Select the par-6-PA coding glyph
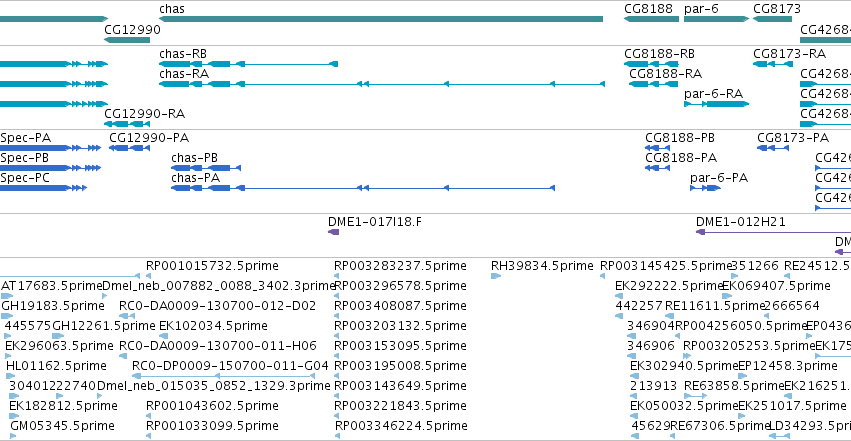 [705, 188]
